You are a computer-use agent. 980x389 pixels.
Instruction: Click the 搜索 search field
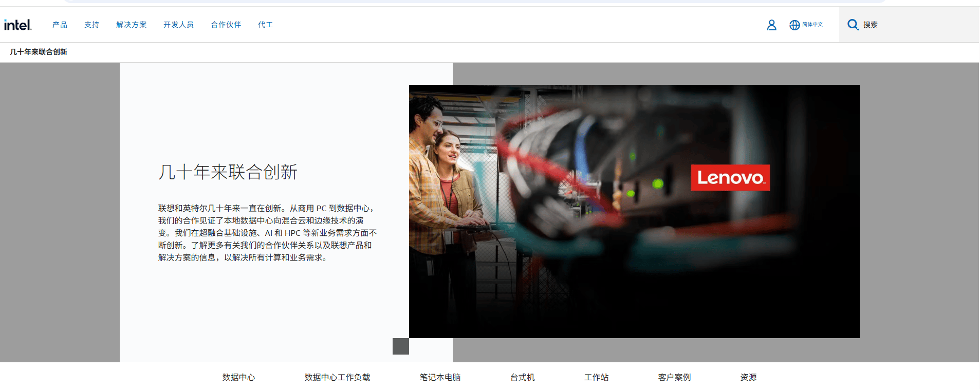click(x=909, y=25)
